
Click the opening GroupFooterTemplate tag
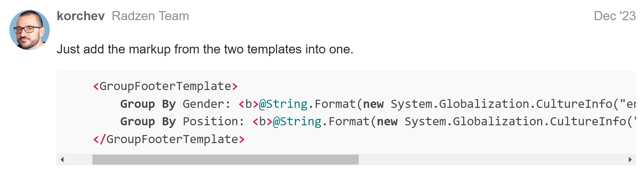pyautogui.click(x=166, y=86)
